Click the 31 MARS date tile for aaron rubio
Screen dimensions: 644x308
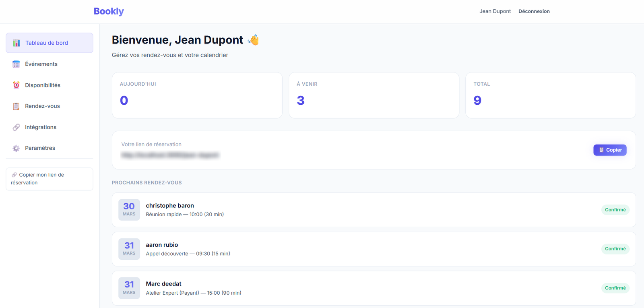tap(129, 249)
